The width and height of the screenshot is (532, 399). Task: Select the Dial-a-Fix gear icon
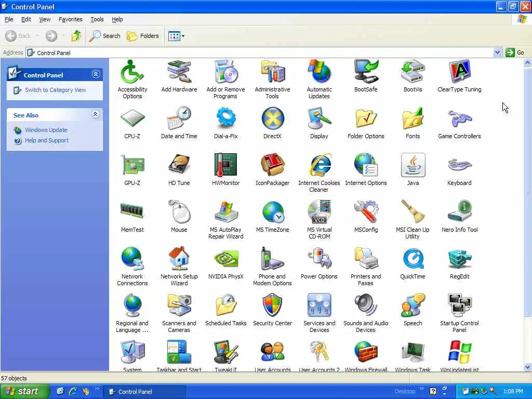(x=225, y=118)
